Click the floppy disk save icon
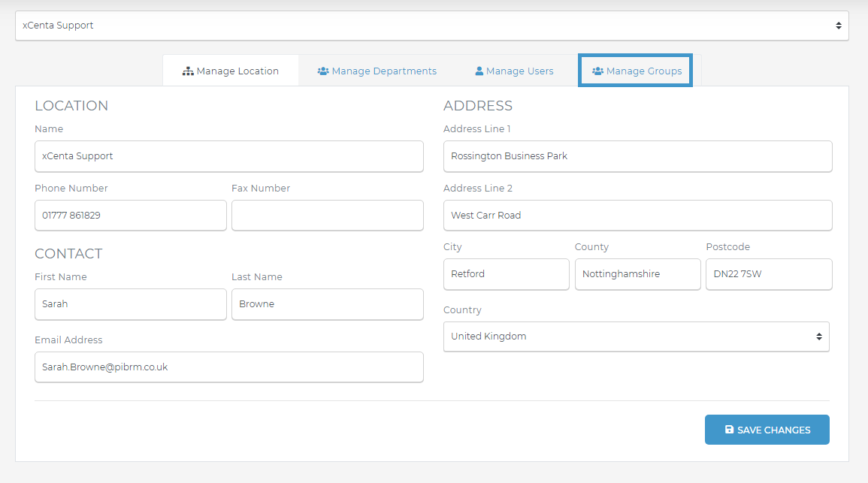The width and height of the screenshot is (868, 483). click(729, 430)
